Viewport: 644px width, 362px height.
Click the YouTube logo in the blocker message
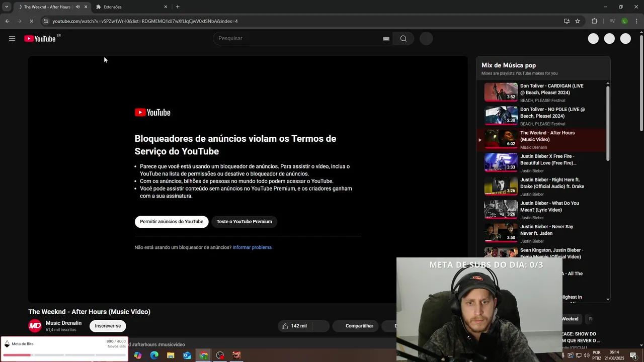point(152,113)
